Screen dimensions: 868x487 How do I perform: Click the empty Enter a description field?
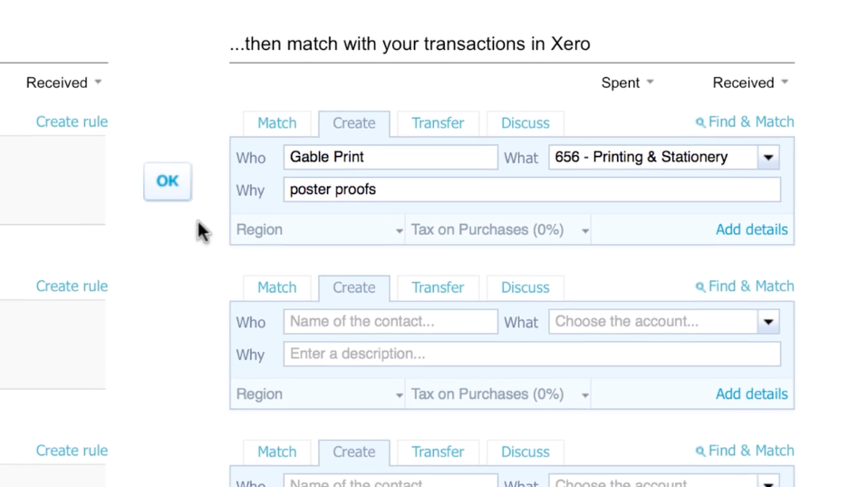pos(532,354)
